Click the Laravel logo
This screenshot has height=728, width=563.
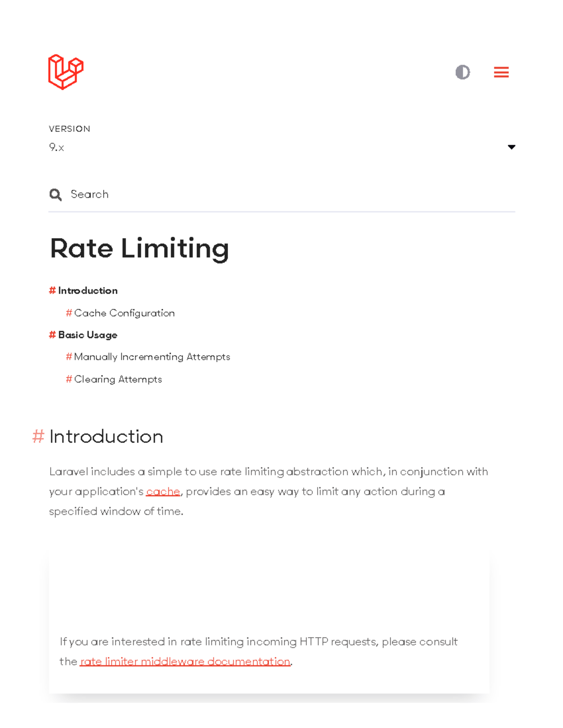[66, 72]
